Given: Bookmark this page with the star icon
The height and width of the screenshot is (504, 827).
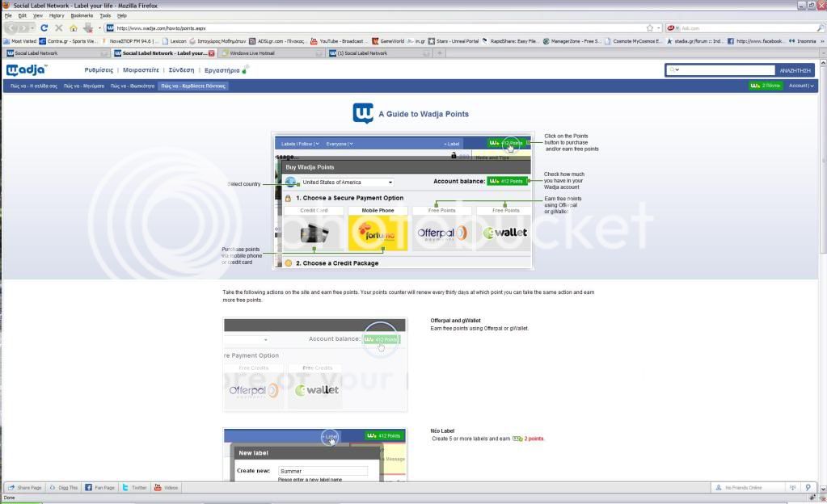Looking at the screenshot, I should pos(650,27).
